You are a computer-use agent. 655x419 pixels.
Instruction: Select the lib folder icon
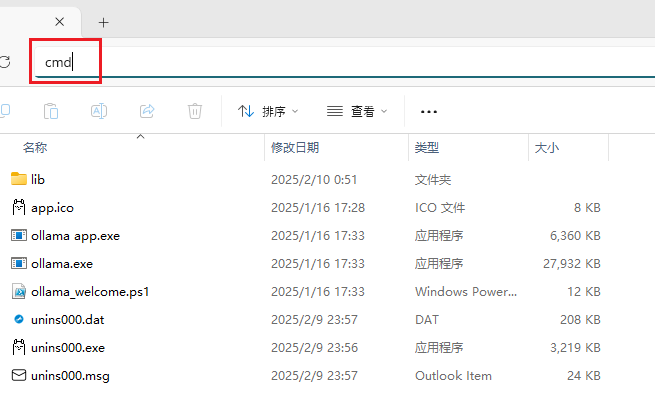click(x=19, y=179)
